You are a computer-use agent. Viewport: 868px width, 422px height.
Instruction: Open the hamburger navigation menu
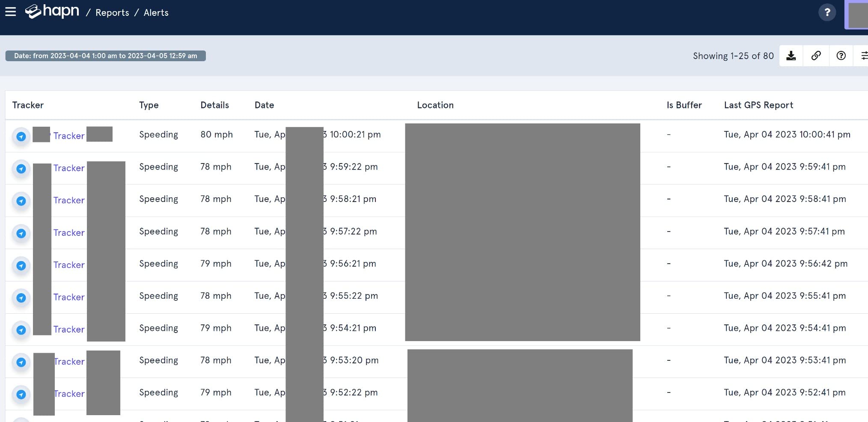(x=11, y=12)
